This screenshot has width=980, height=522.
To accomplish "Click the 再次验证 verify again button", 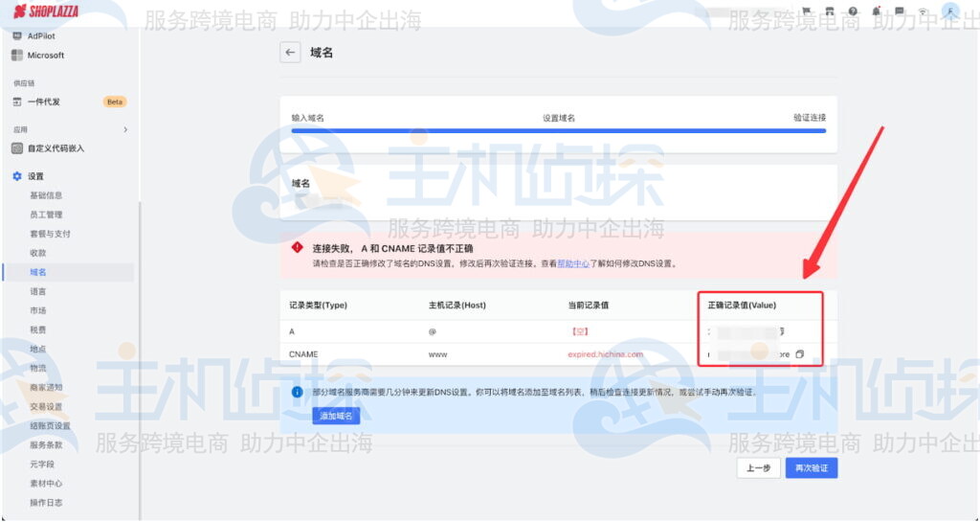I will click(812, 467).
